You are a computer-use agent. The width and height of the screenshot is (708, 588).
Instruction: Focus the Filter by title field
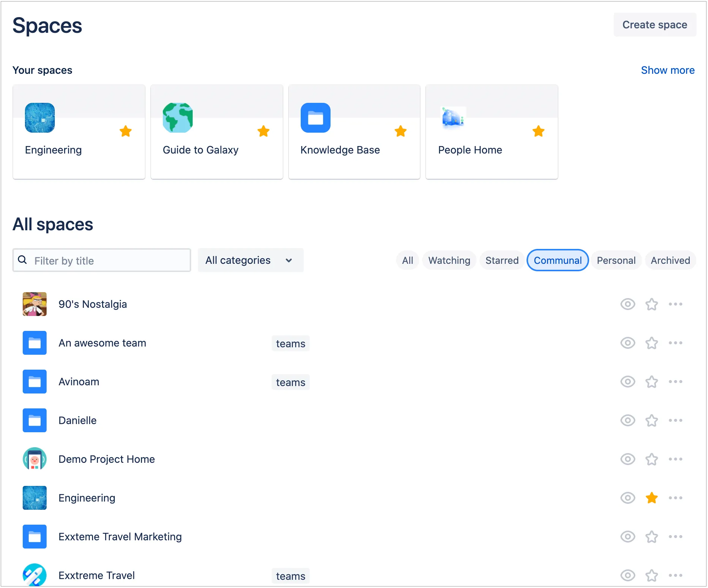click(102, 260)
